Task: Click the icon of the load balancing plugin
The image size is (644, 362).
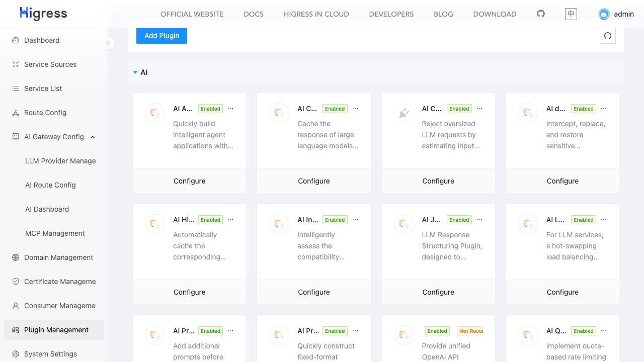Action: pos(528,224)
